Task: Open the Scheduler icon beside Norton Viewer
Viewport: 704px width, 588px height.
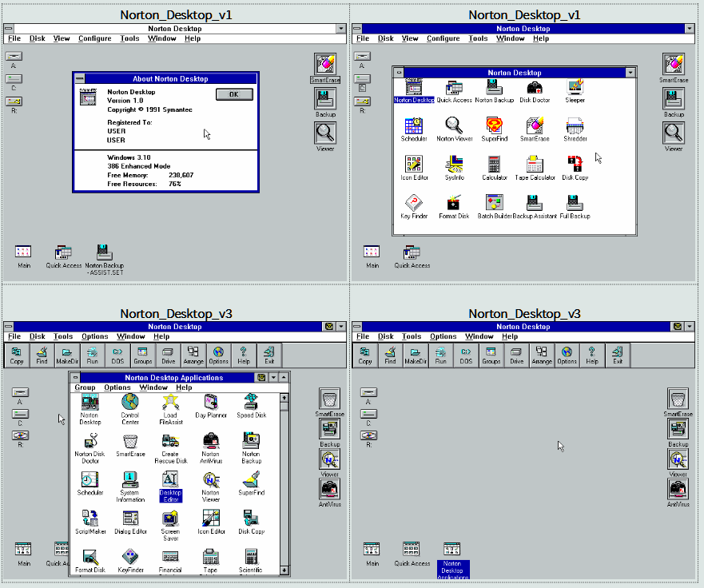Action: click(x=414, y=129)
